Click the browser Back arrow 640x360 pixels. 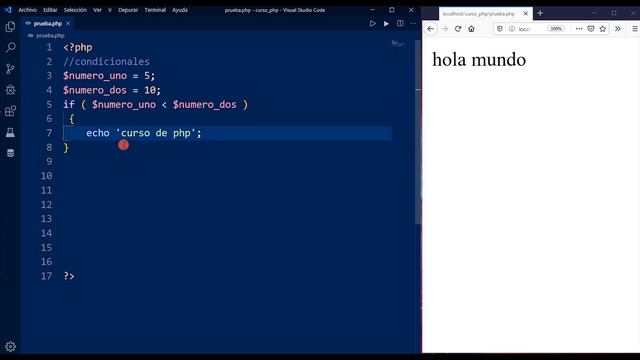pyautogui.click(x=431, y=29)
